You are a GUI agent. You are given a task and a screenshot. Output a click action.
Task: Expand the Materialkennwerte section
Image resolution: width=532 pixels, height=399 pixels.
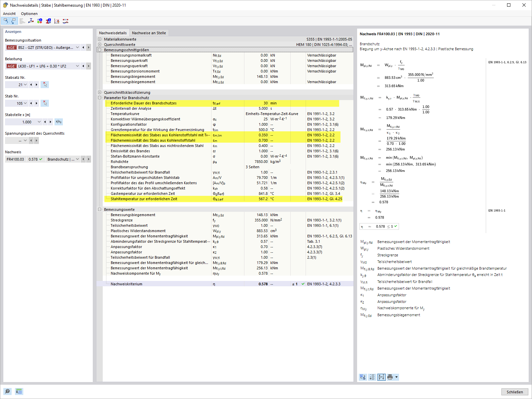pyautogui.click(x=100, y=39)
